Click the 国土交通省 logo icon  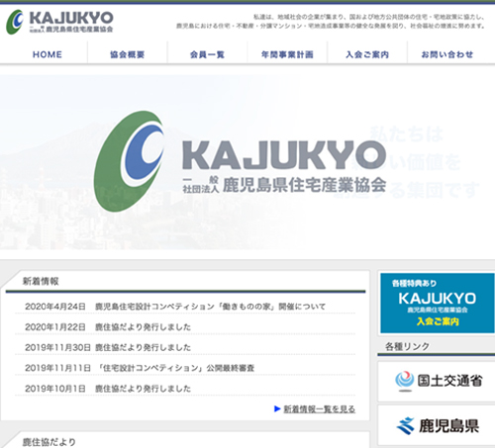point(404,381)
